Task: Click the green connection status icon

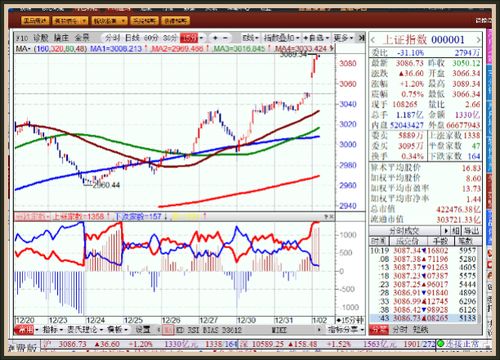Action: point(441,343)
